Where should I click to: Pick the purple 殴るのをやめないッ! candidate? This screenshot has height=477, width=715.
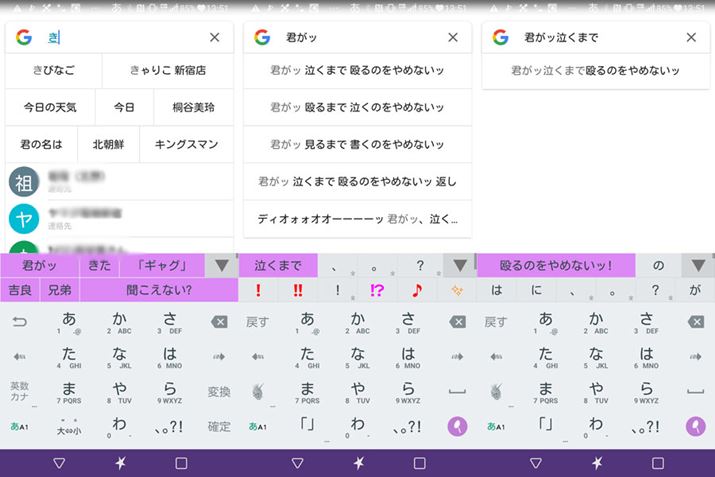(556, 266)
